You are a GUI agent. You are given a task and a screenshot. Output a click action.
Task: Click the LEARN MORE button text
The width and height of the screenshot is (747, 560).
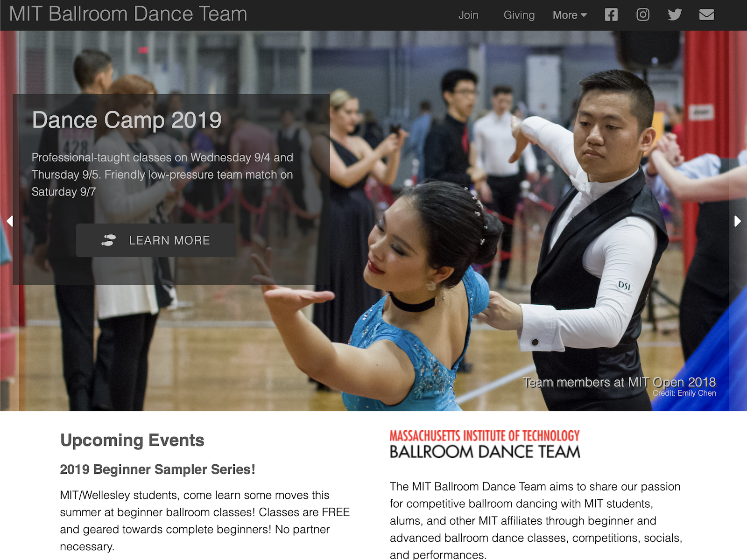(169, 240)
